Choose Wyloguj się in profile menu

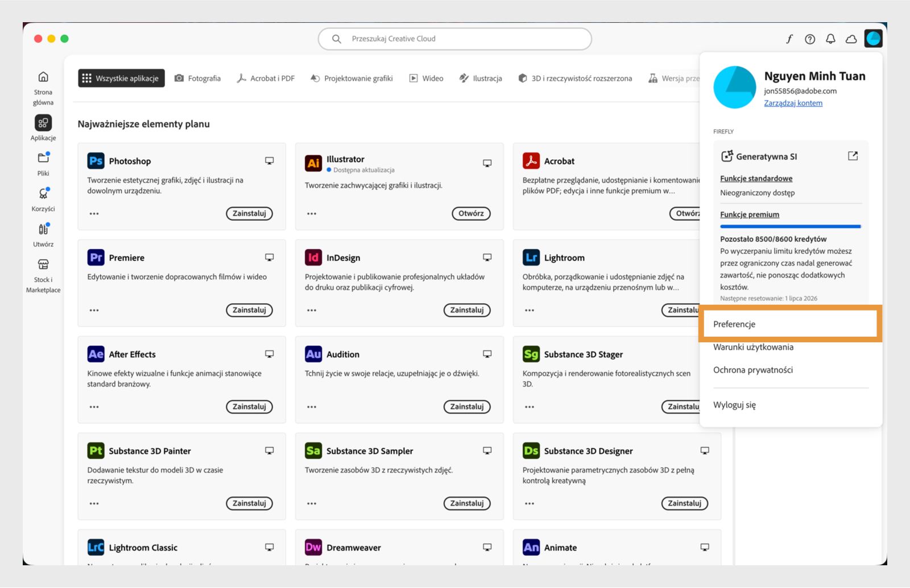(x=734, y=405)
